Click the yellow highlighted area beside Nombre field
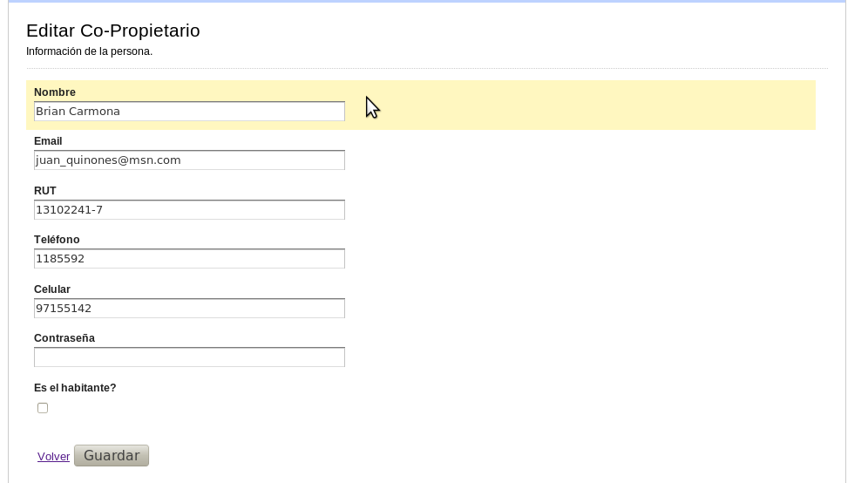This screenshot has width=868, height=483. pos(580,105)
